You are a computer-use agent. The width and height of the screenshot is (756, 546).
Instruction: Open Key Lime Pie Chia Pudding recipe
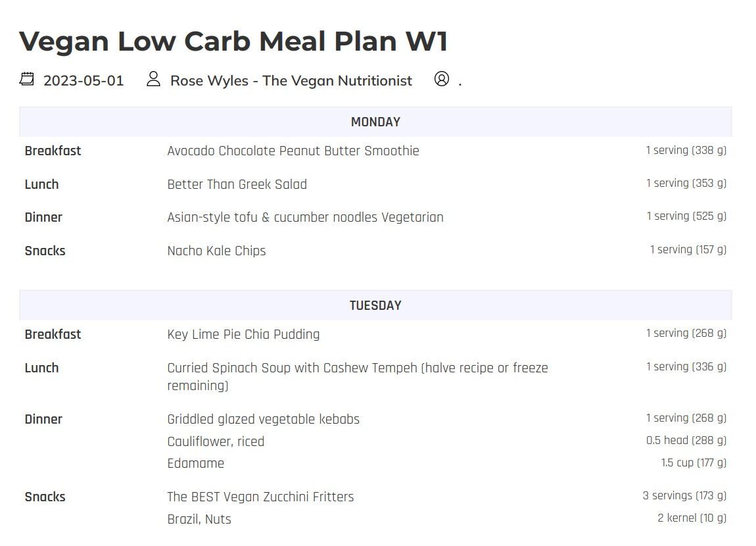tap(243, 334)
